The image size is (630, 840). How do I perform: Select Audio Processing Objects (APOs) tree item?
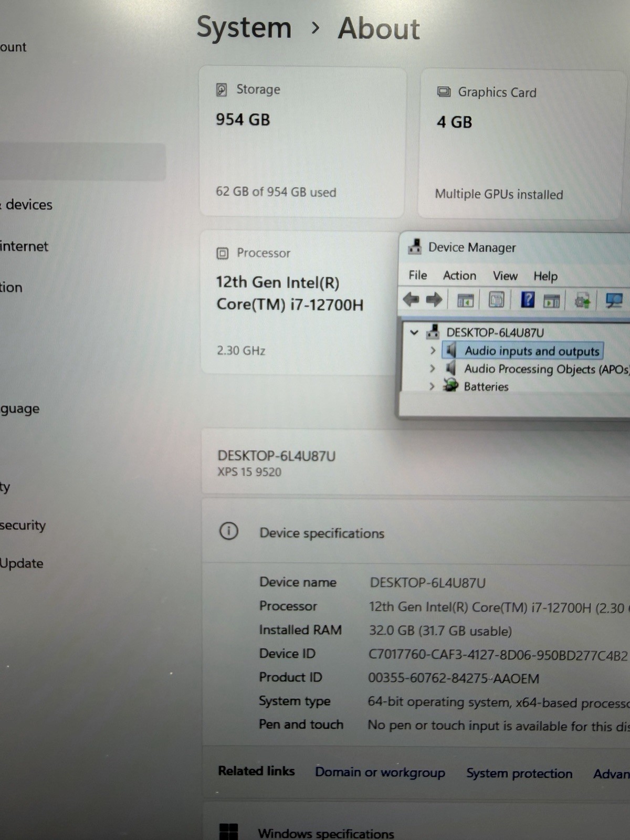[x=547, y=369]
